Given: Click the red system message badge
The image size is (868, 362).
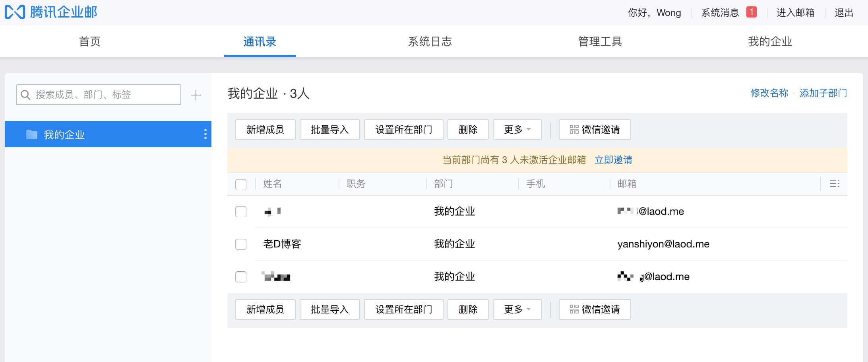Looking at the screenshot, I should (x=751, y=12).
